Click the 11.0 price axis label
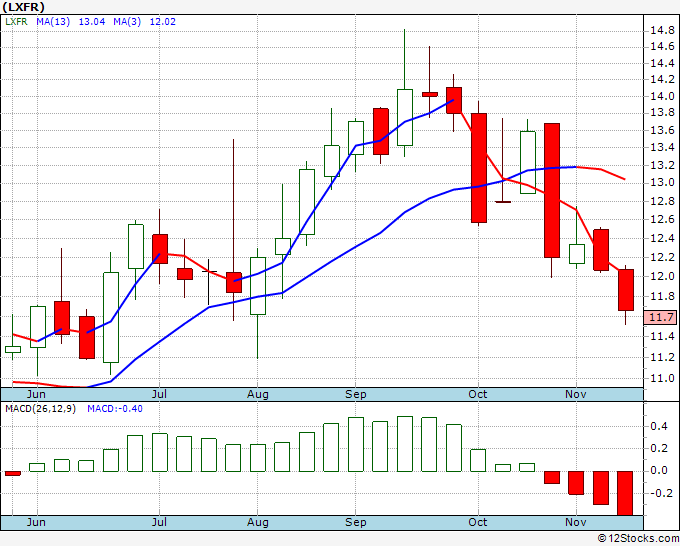 [x=662, y=378]
